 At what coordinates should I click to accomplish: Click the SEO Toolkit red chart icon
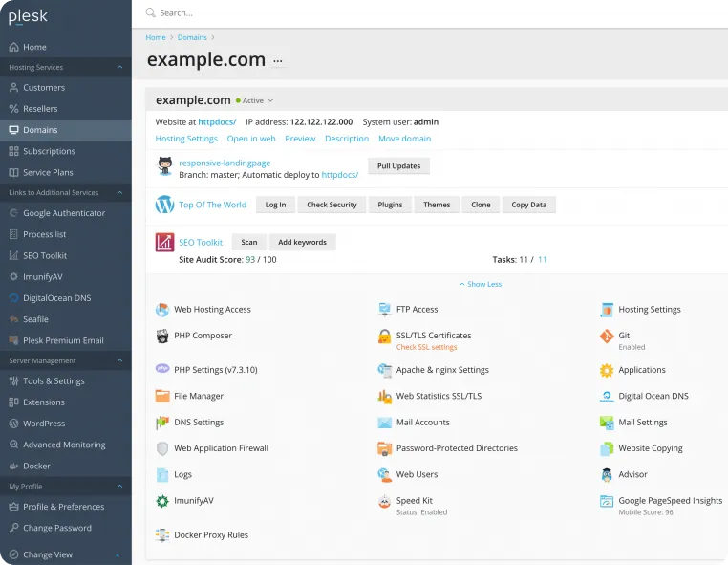[x=164, y=243]
